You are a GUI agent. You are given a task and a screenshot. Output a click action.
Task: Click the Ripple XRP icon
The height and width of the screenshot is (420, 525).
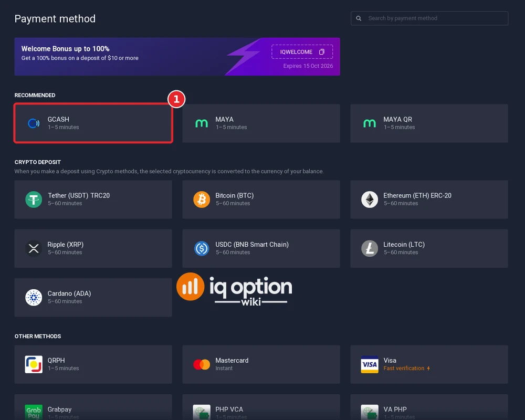[34, 248]
